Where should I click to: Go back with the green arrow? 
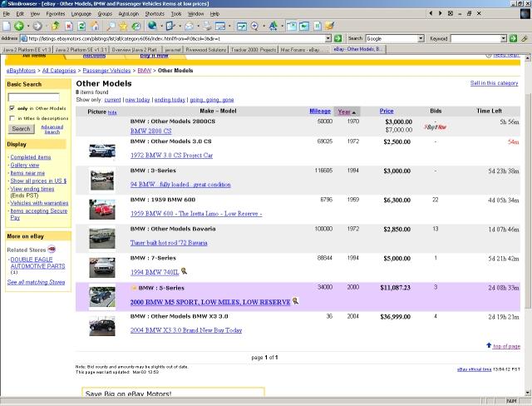click(19, 26)
